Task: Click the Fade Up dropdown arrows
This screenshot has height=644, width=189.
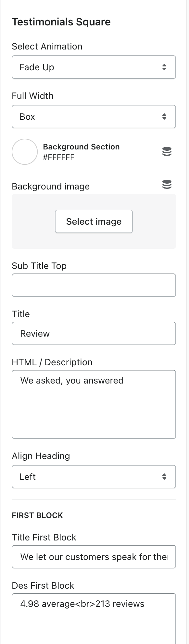Action: click(x=164, y=67)
